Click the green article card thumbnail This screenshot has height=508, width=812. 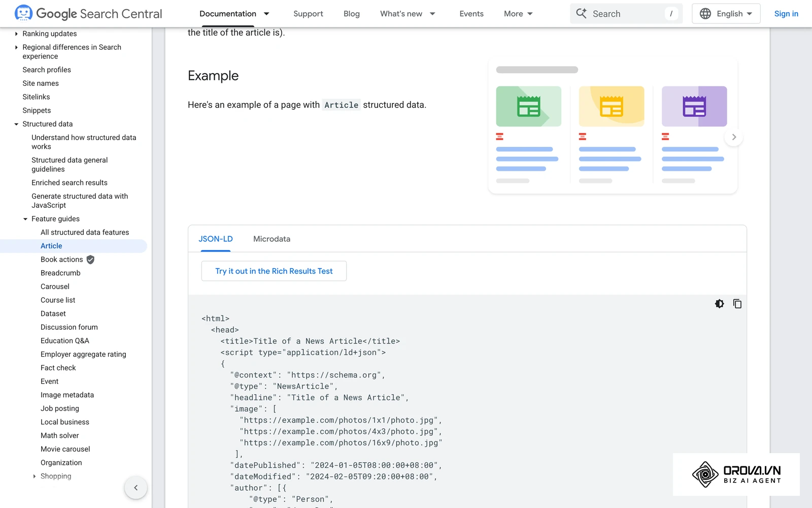528,106
